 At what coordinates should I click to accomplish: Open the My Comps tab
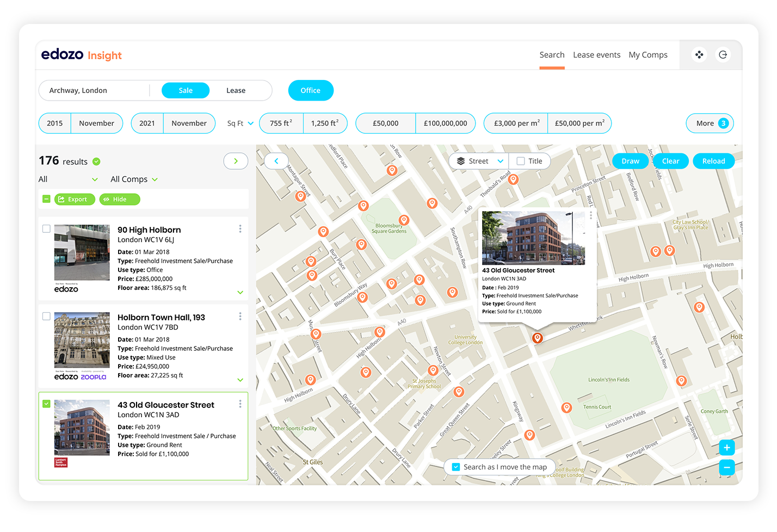click(x=647, y=55)
